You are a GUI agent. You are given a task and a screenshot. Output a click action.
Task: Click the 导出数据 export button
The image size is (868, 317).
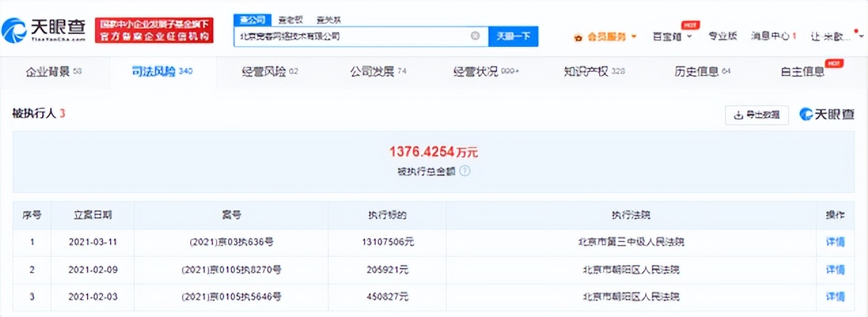(x=757, y=115)
